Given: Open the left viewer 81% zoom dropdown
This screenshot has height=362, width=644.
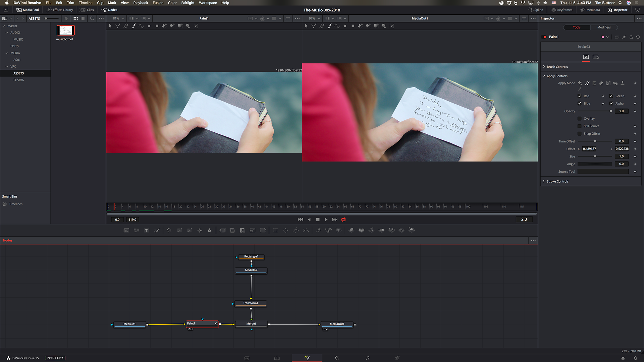Looking at the screenshot, I should (x=118, y=18).
